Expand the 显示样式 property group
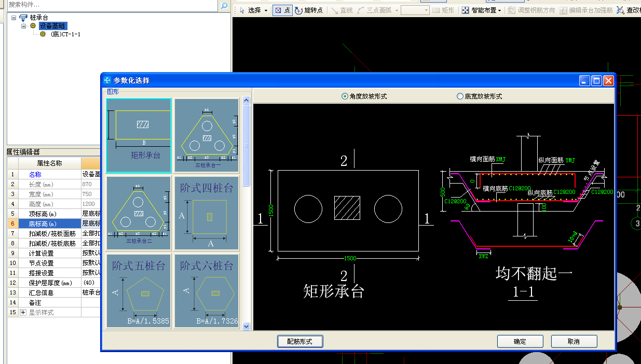Screen dimensions: 641x364 pyautogui.click(x=23, y=312)
